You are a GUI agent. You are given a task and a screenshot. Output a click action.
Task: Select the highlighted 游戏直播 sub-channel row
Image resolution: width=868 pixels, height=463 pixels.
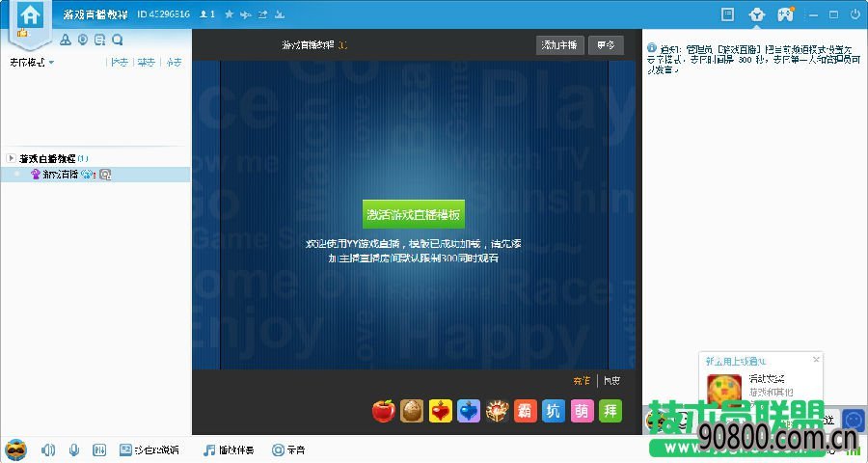point(95,175)
